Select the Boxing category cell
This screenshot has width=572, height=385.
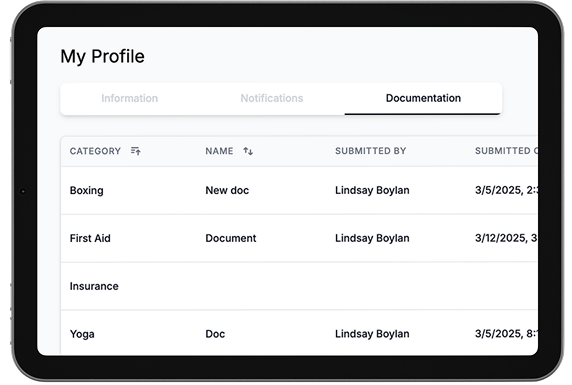coord(86,190)
